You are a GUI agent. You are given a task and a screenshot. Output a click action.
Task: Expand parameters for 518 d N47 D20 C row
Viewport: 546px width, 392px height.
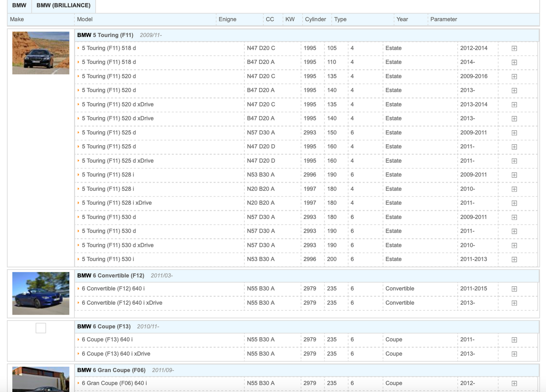click(x=514, y=48)
